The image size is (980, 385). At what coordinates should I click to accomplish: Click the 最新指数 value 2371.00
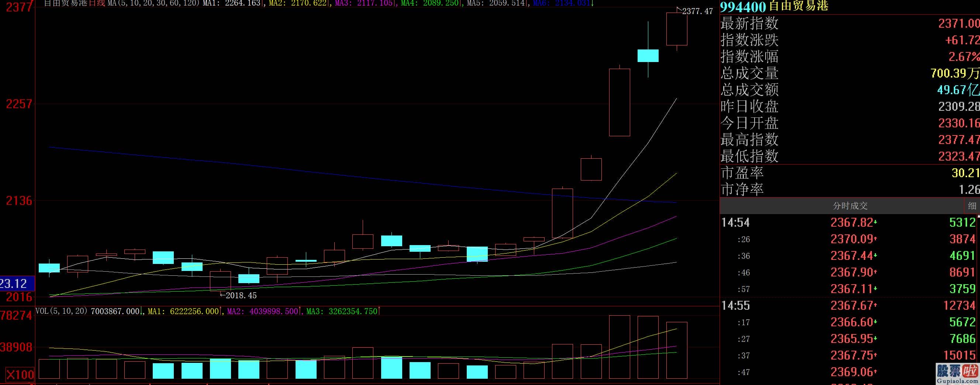pyautogui.click(x=959, y=24)
